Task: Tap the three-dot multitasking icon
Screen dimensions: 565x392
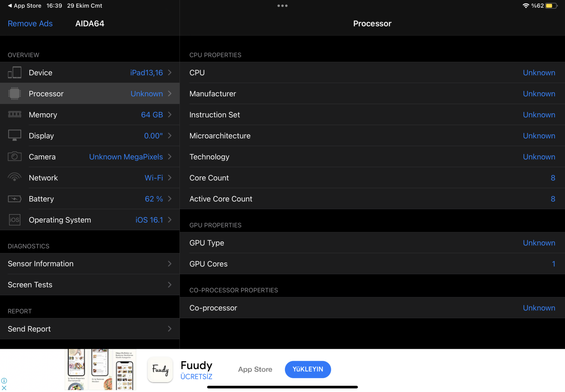Action: pos(282,6)
